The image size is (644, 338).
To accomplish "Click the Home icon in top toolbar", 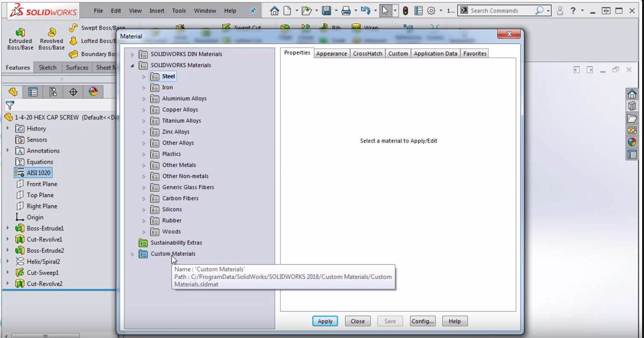I will point(274,11).
